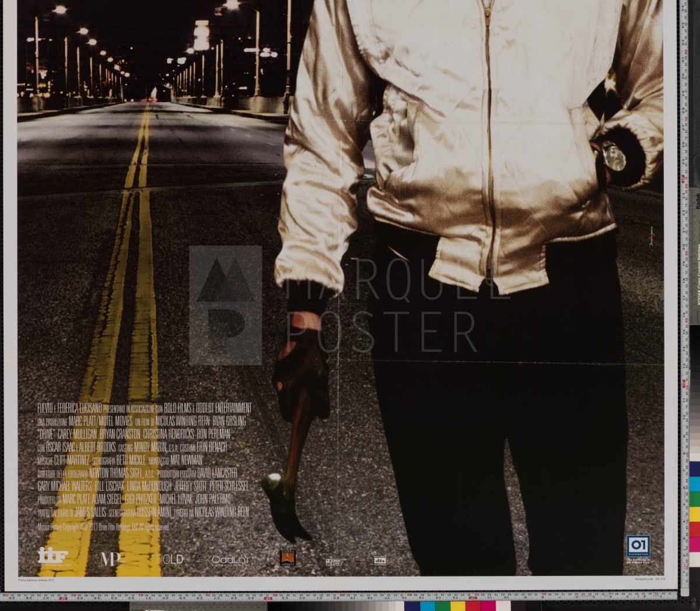Pick the green swatch on vertical color strip
Viewport: 700px width, 611px height.
point(695,499)
